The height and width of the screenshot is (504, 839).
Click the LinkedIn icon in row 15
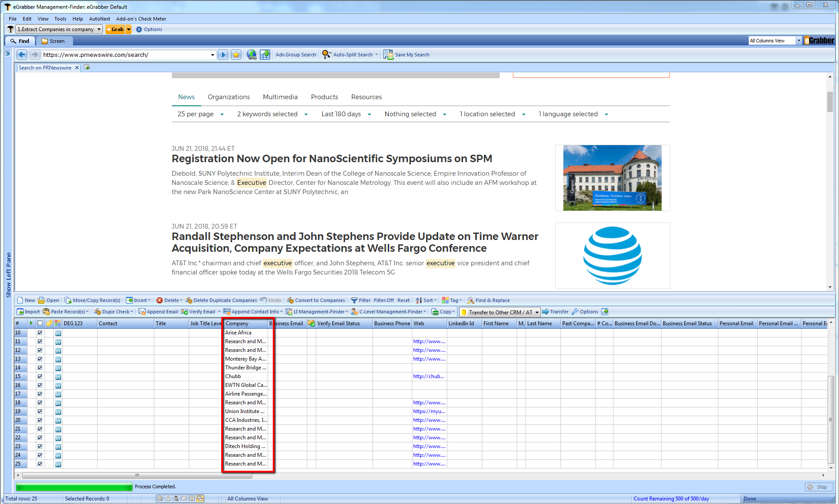[x=58, y=377]
